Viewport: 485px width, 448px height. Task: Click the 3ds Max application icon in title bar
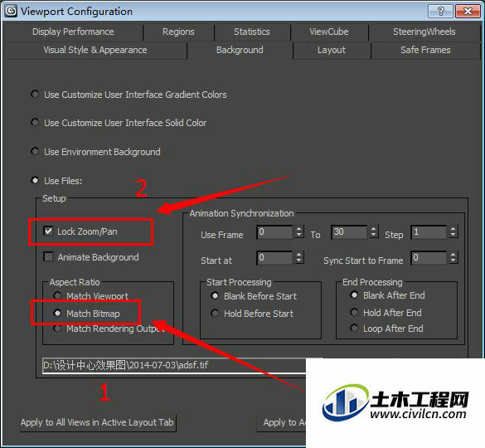click(x=11, y=11)
